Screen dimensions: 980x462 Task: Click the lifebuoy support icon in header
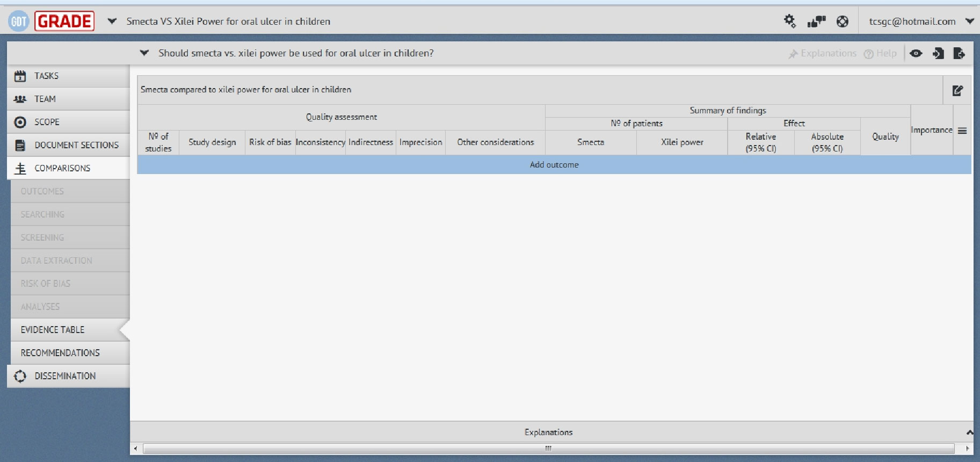click(x=843, y=21)
